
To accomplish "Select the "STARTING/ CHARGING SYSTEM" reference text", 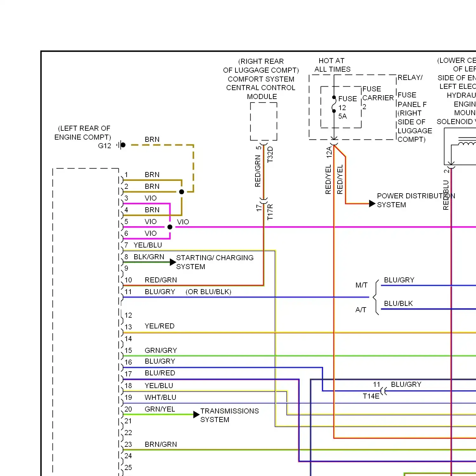I will click(x=215, y=262).
